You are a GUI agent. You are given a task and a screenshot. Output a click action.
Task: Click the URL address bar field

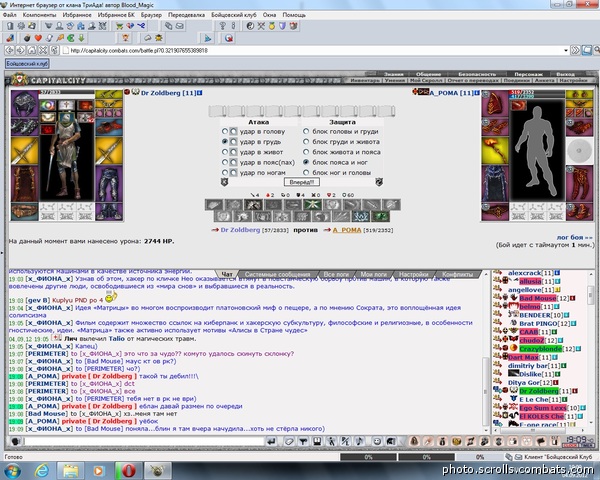coord(314,51)
